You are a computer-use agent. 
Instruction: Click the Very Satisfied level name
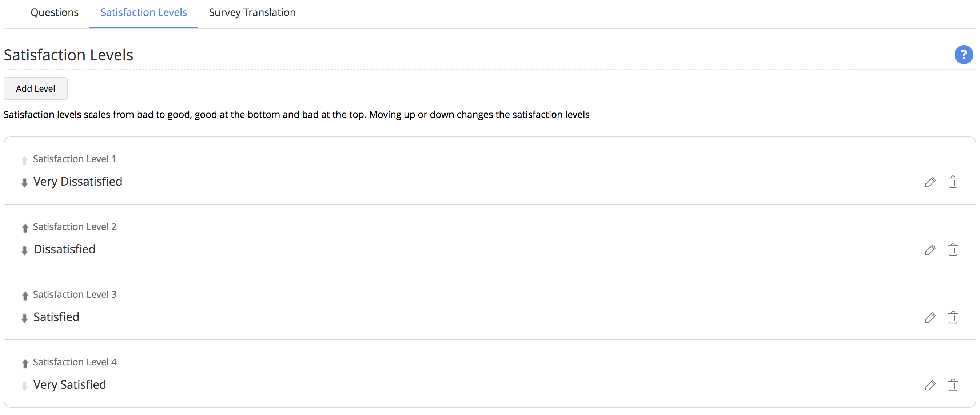(x=69, y=385)
